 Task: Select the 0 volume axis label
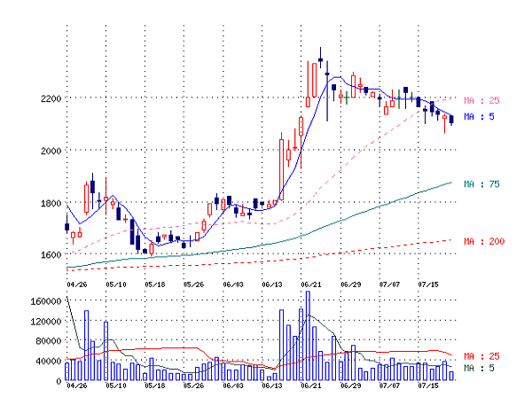[59, 381]
